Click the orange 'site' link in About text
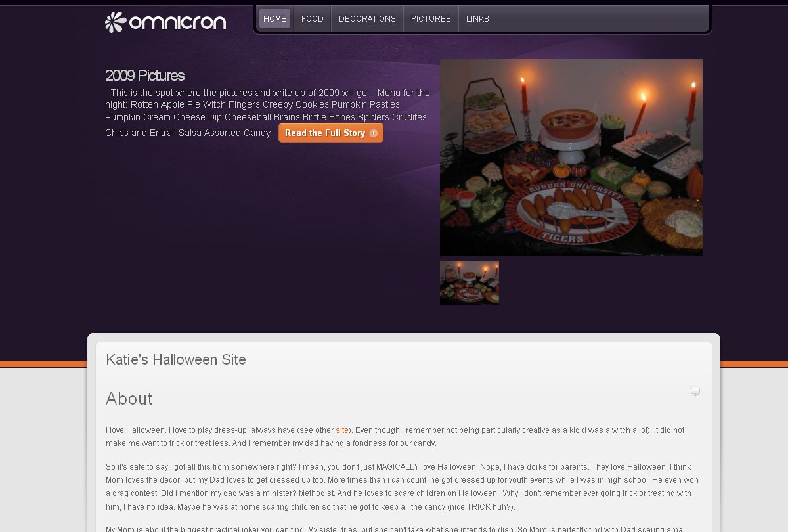Viewport: 788px width, 532px height. tap(342, 430)
